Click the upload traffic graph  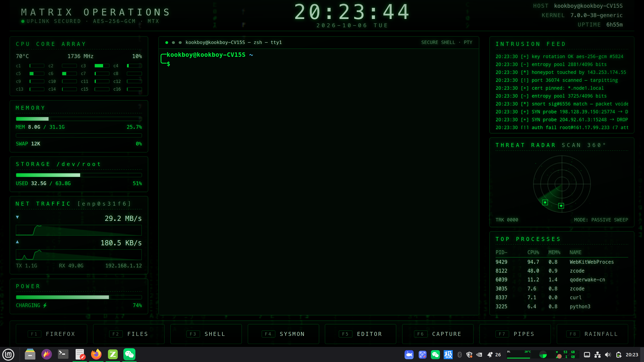pyautogui.click(x=79, y=255)
